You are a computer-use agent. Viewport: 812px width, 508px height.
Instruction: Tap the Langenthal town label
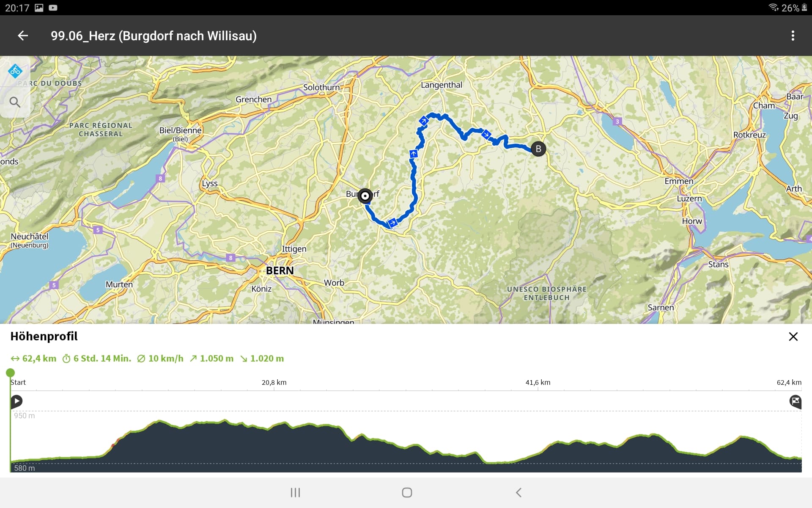click(x=442, y=85)
